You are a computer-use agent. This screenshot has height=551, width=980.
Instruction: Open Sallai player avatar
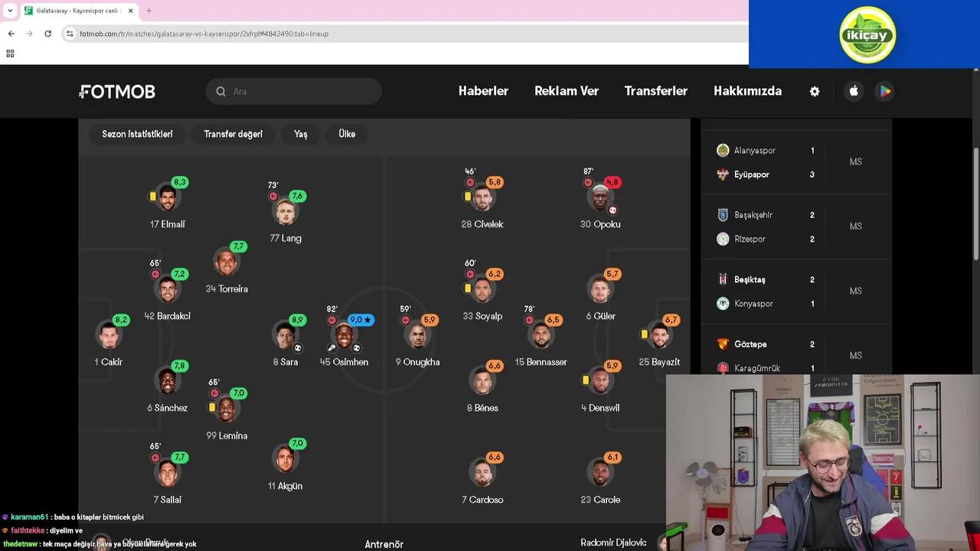168,474
